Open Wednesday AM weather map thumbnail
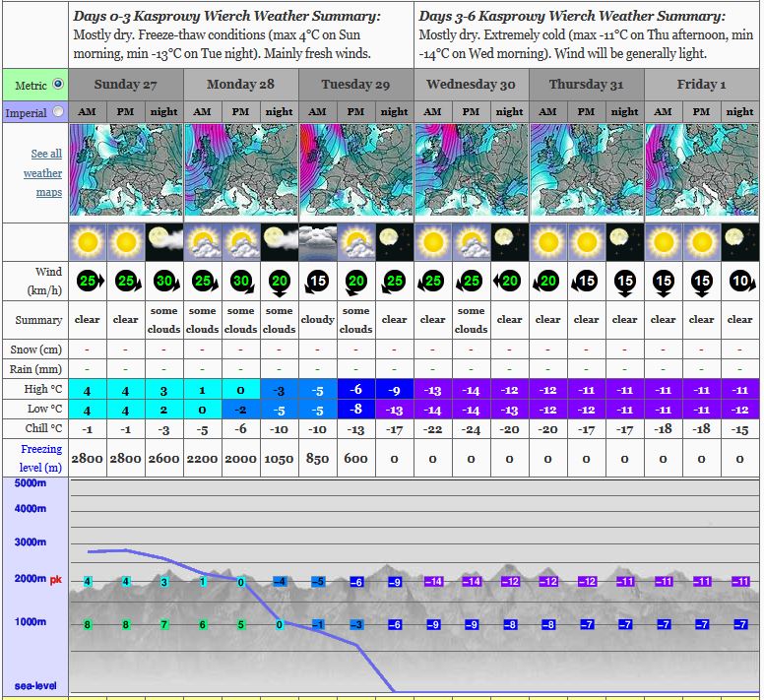The width and height of the screenshot is (764, 700). pyautogui.click(x=433, y=171)
